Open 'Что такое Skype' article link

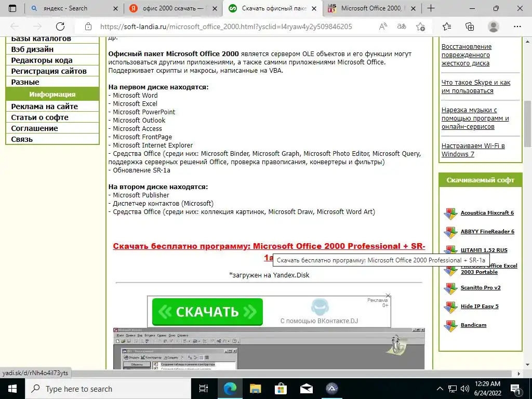[476, 87]
